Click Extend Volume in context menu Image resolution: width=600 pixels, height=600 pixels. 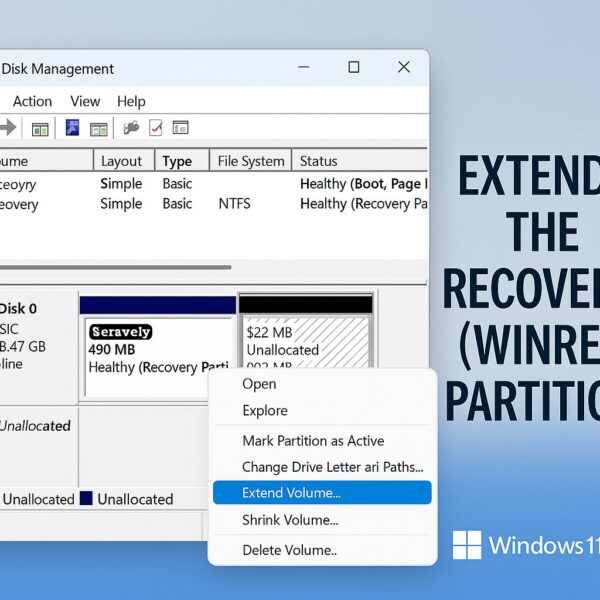(x=322, y=492)
